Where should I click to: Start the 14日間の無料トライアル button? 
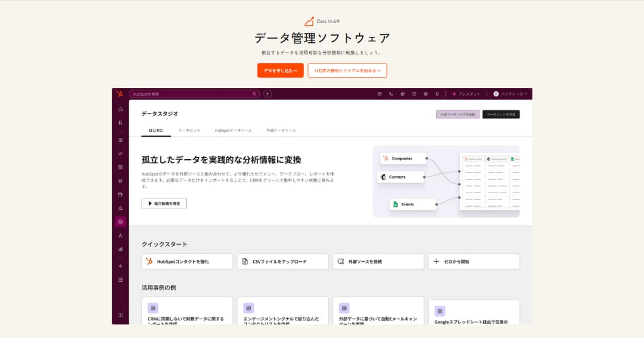pyautogui.click(x=347, y=70)
